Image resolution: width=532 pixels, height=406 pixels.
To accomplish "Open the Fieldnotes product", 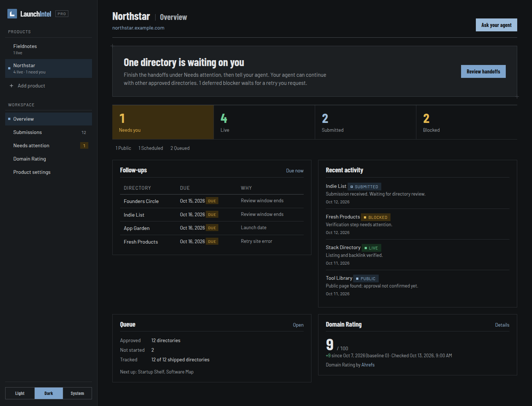I will (48, 49).
